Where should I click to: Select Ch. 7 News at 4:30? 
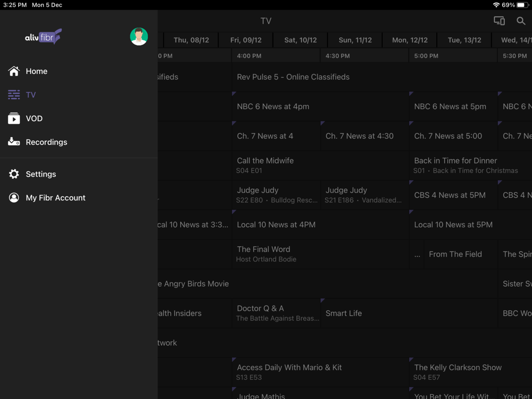[x=365, y=136]
